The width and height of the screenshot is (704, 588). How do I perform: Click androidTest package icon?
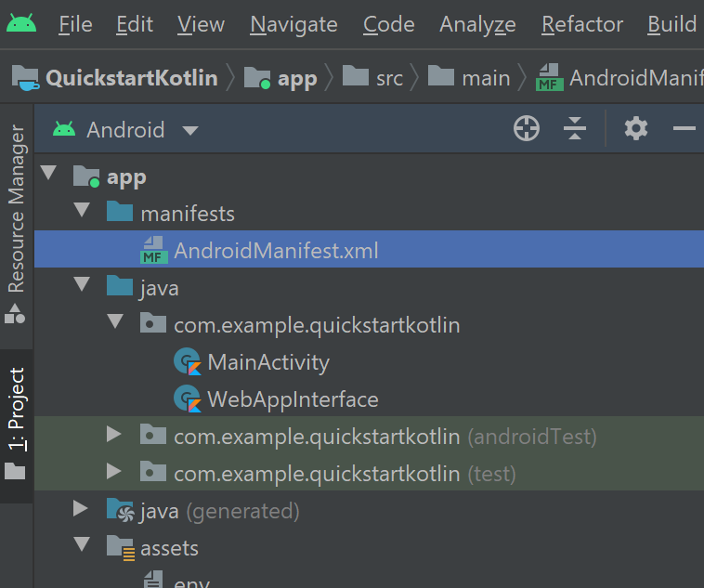(x=153, y=435)
